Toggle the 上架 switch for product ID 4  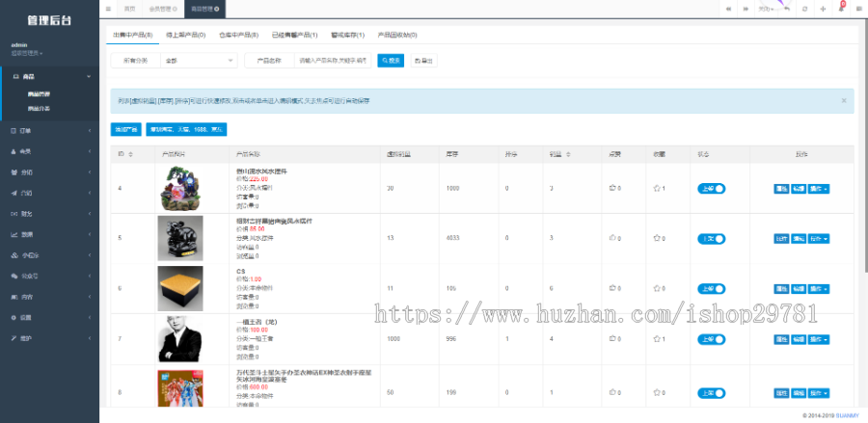(x=712, y=189)
